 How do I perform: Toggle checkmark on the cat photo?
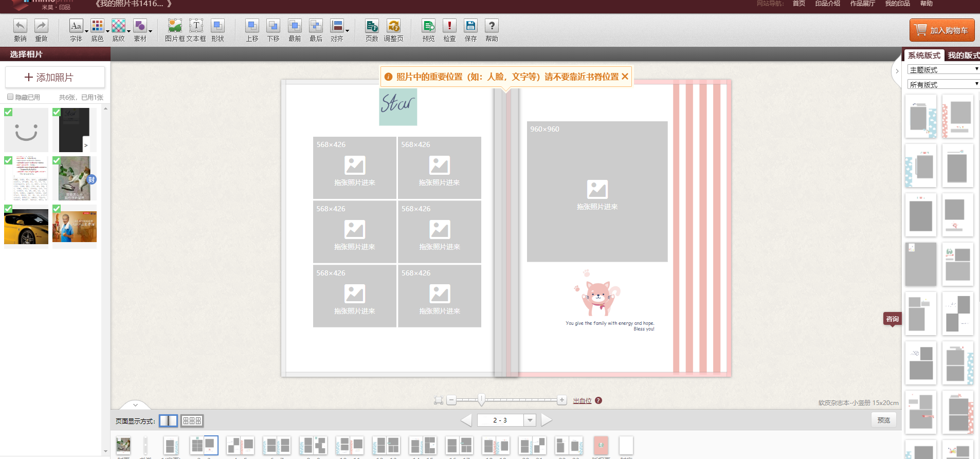(57, 160)
